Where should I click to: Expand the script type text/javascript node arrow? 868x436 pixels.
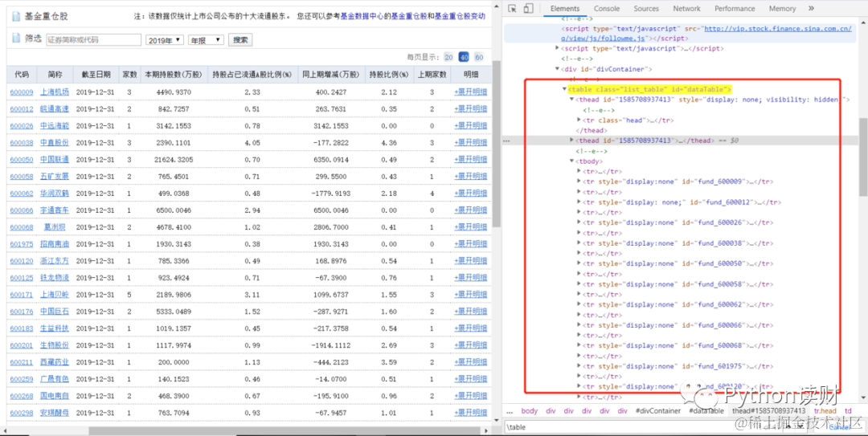point(558,49)
